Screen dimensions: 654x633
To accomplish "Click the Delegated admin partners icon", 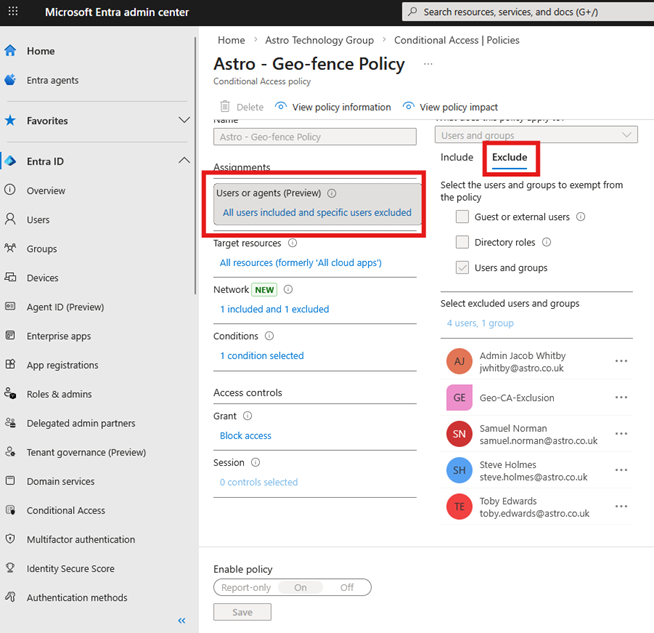I will click(x=10, y=423).
